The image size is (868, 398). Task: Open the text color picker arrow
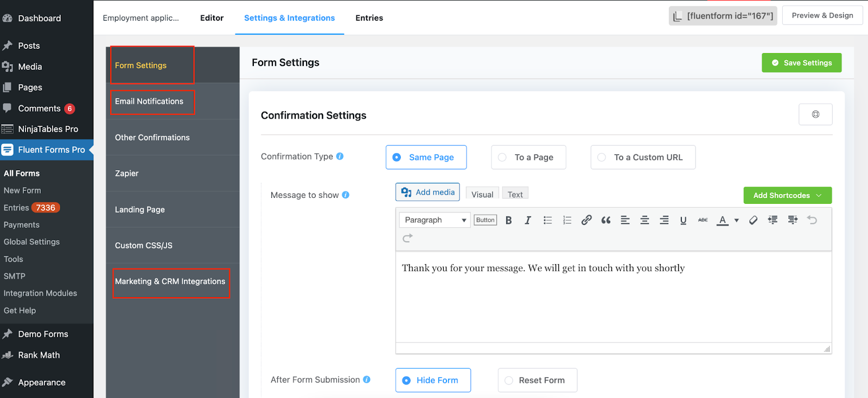point(736,220)
